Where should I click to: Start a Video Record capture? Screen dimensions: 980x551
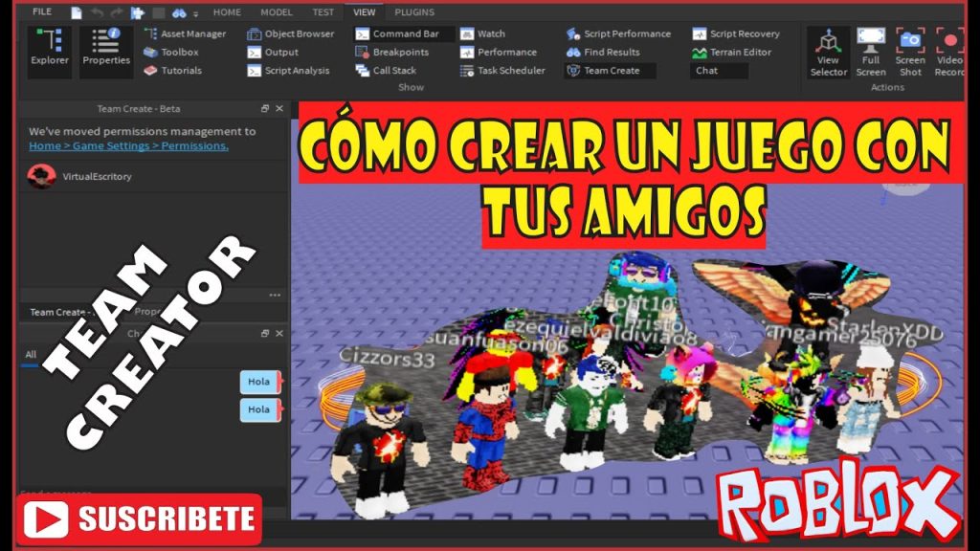(x=949, y=48)
